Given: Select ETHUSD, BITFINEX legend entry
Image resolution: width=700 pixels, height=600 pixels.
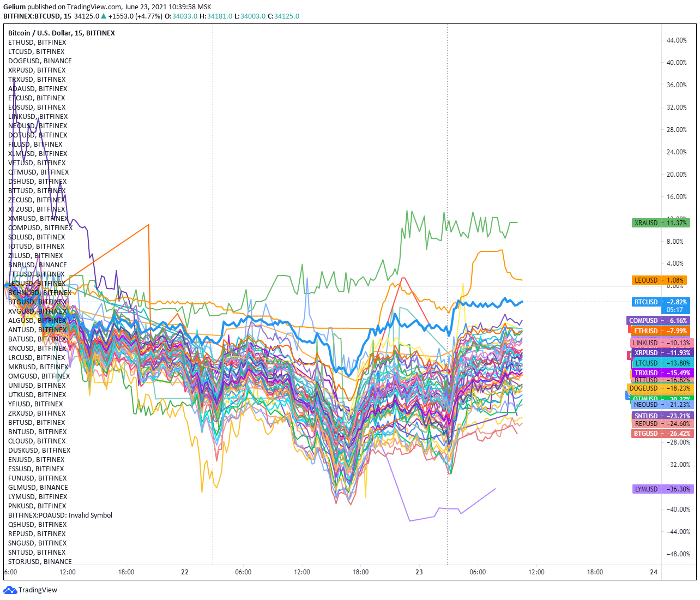Looking at the screenshot, I should pos(37,42).
